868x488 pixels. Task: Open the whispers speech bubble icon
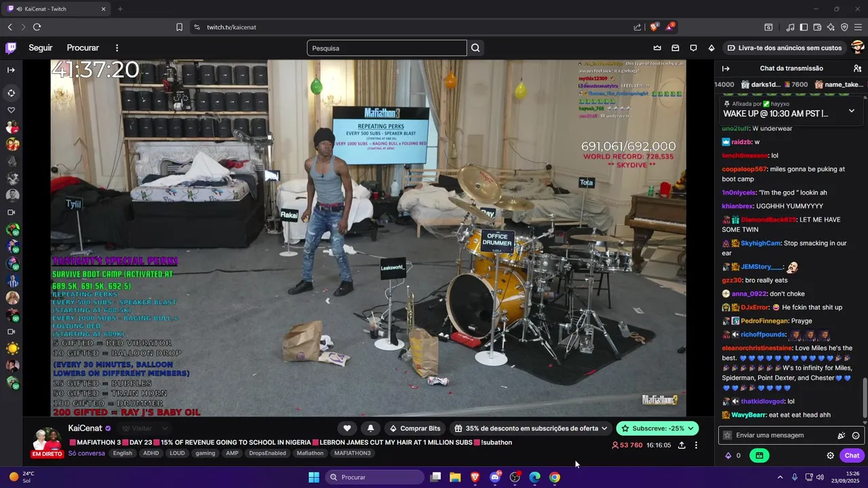[693, 48]
